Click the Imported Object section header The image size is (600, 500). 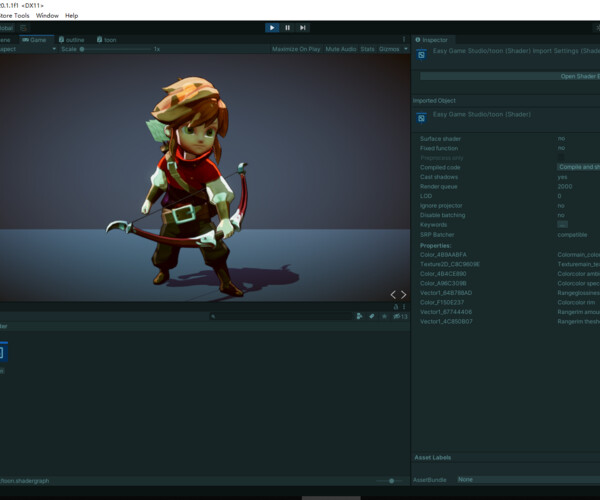(434, 101)
